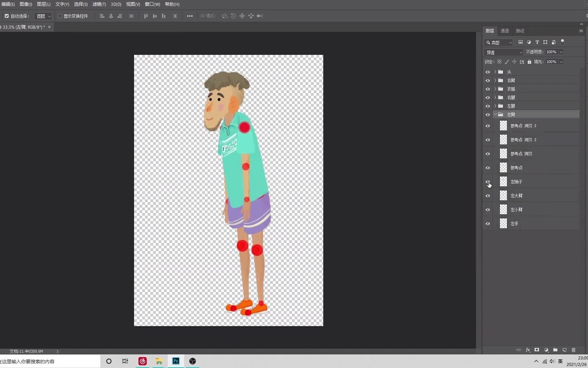Filter layers by smart object type
Viewport: 588px width, 368px height.
click(x=554, y=42)
